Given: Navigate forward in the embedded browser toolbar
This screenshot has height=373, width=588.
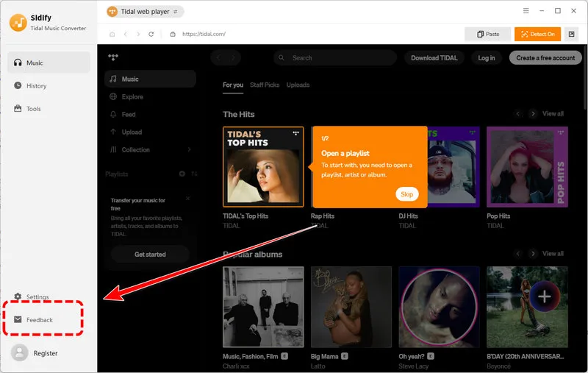Looking at the screenshot, I should pyautogui.click(x=138, y=34).
